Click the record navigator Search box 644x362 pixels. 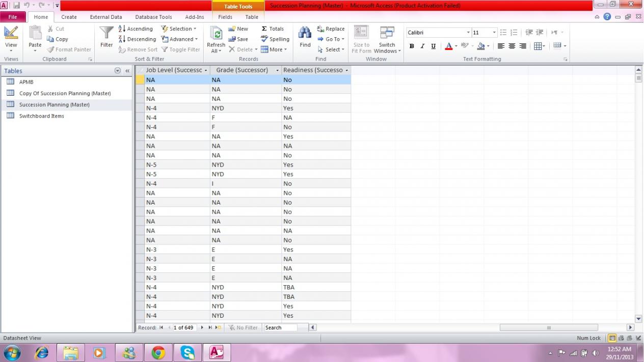(280, 327)
